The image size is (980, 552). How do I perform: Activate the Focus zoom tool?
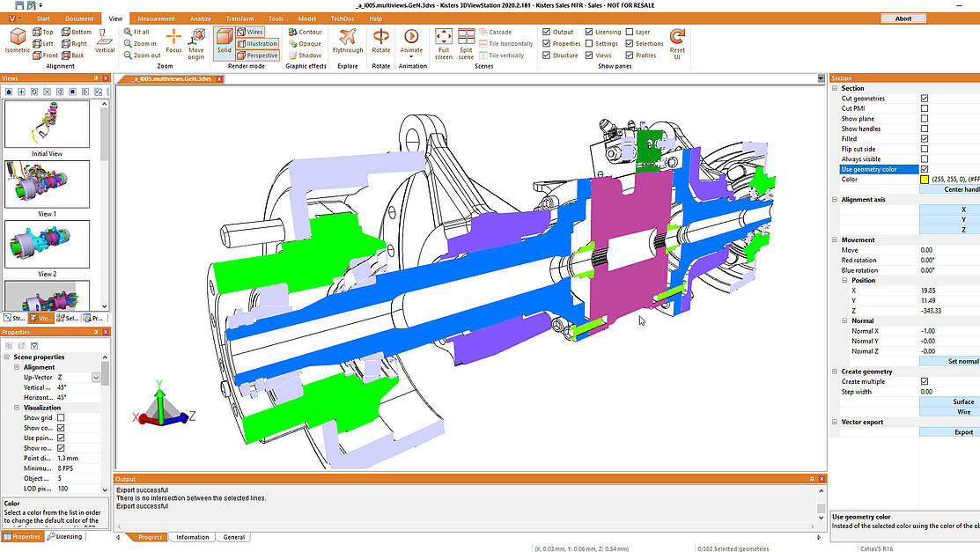pos(173,41)
